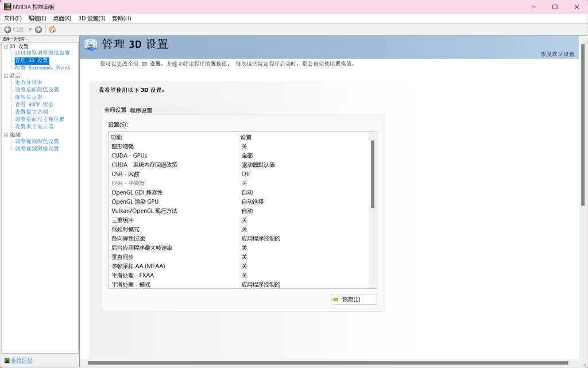The image size is (588, 368).
Task: Open the Back history dropdown arrow
Action: [30, 29]
